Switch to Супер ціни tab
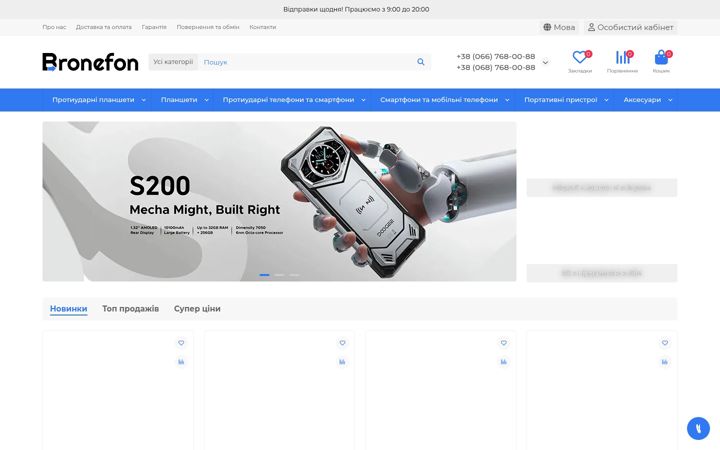720x450 pixels. pos(197,309)
